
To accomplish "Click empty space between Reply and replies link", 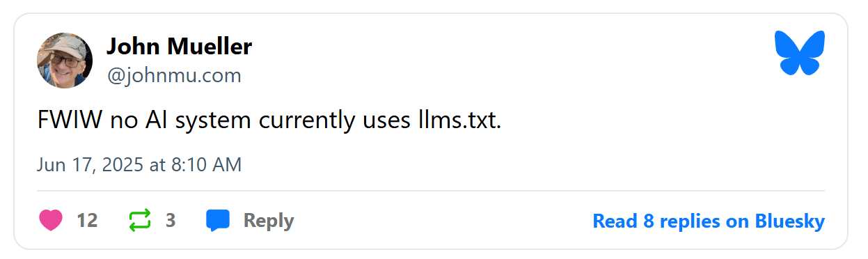I will tap(443, 221).
